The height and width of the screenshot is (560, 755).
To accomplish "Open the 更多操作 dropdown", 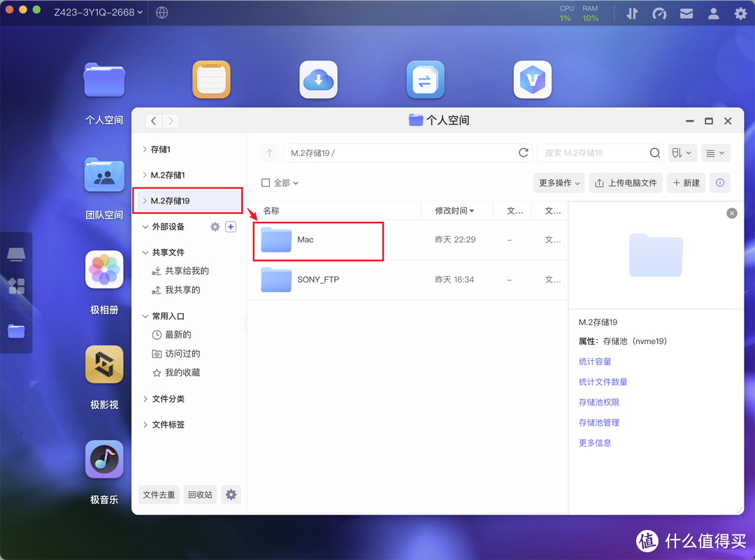I will (x=559, y=182).
